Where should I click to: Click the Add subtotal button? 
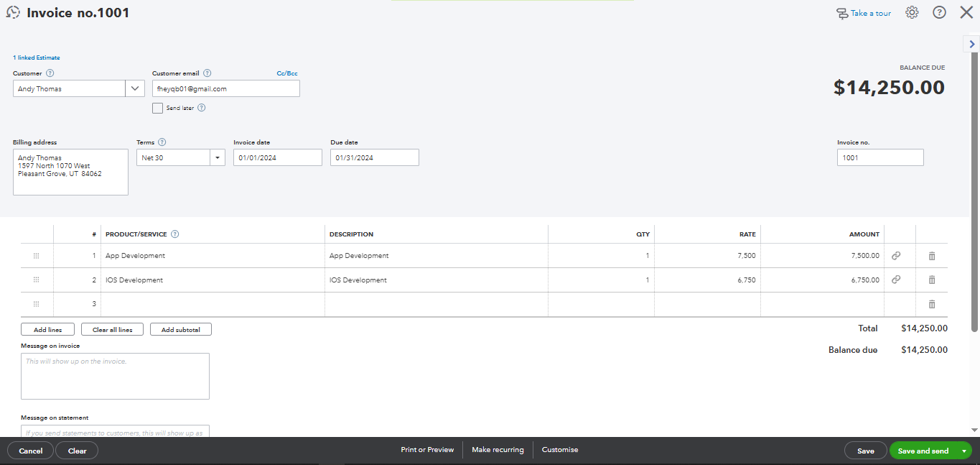pyautogui.click(x=181, y=330)
